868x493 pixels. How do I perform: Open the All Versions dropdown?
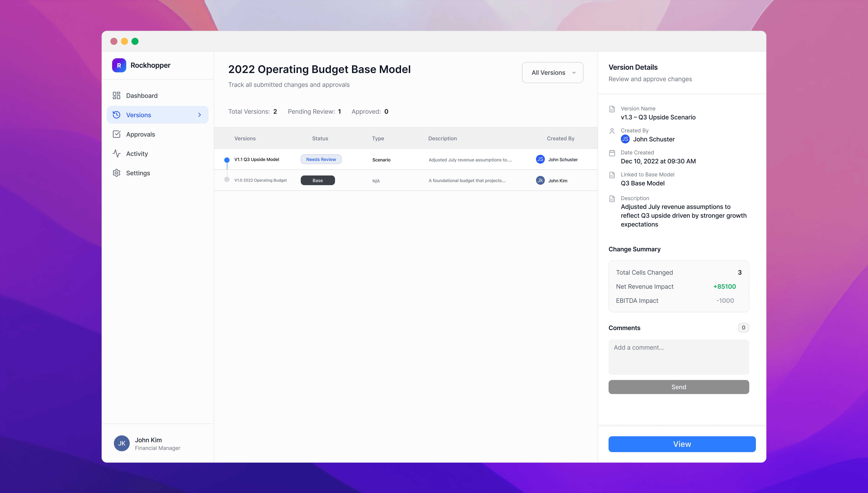click(552, 72)
